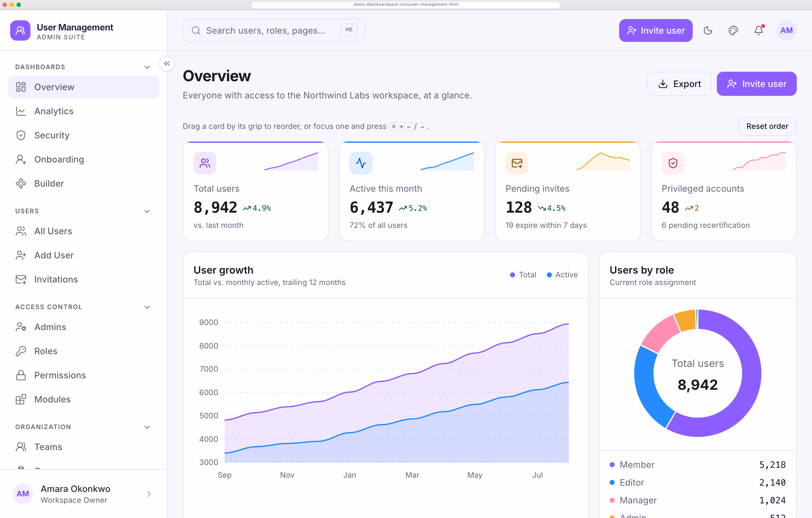Collapse the Access Control section chevron

point(147,307)
